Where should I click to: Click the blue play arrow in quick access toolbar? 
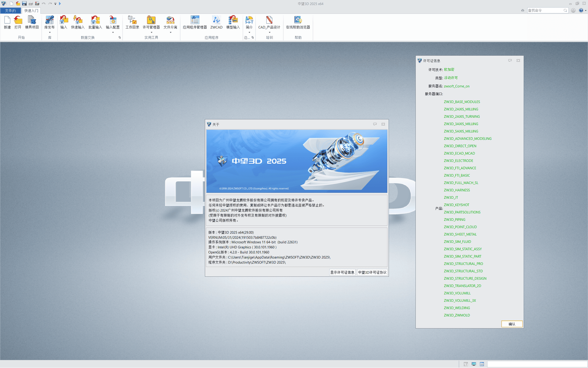click(x=60, y=4)
